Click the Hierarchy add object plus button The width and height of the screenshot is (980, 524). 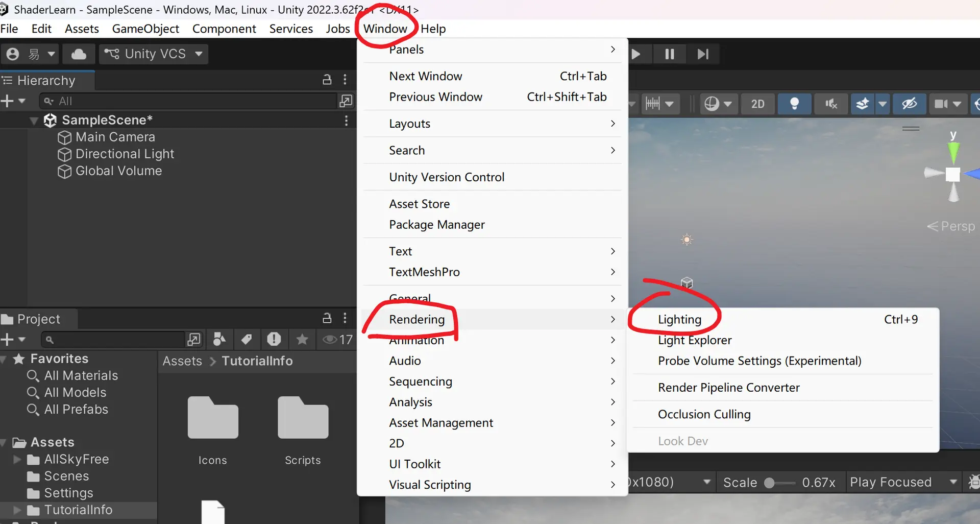coord(7,101)
